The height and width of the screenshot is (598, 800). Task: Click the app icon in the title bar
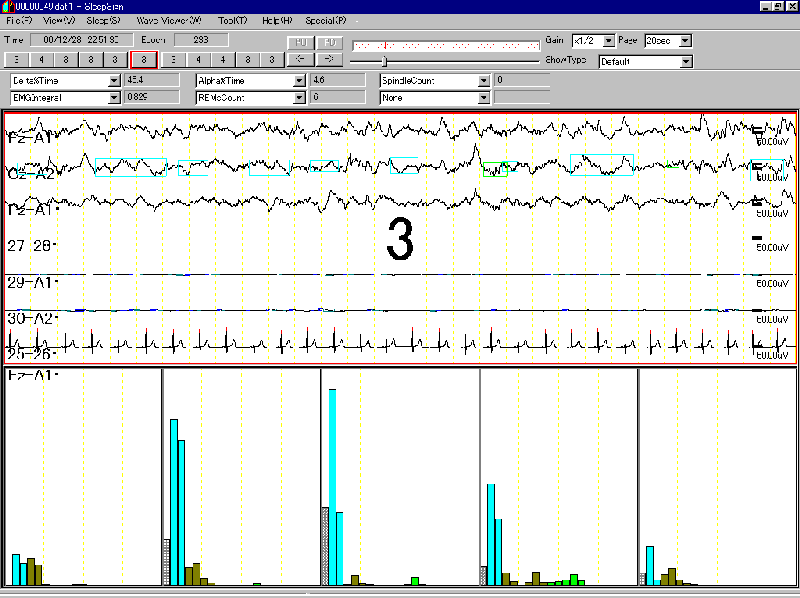pos(7,7)
